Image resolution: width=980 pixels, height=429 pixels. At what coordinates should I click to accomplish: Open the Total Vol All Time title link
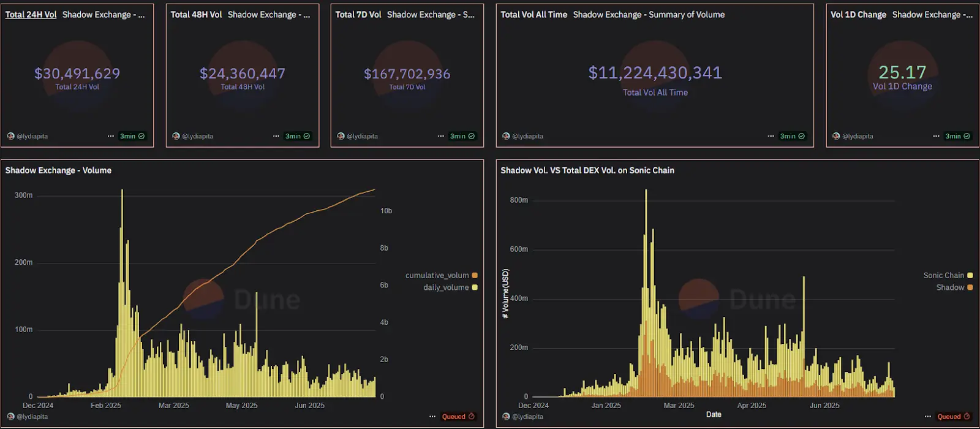534,15
